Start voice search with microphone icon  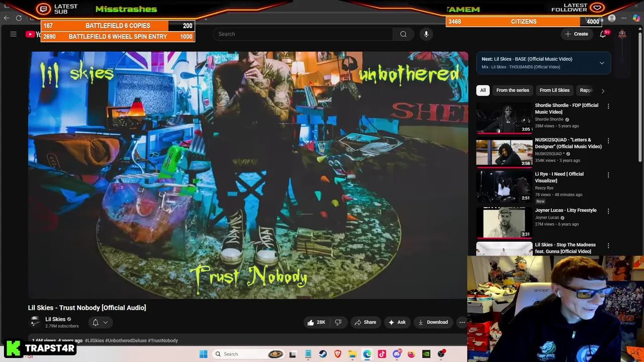(x=426, y=34)
